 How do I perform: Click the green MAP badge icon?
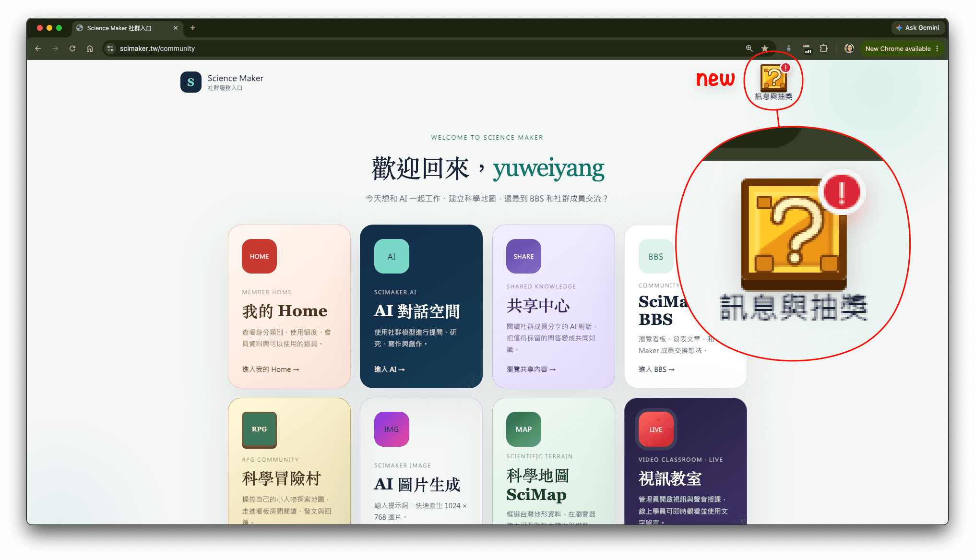click(523, 429)
